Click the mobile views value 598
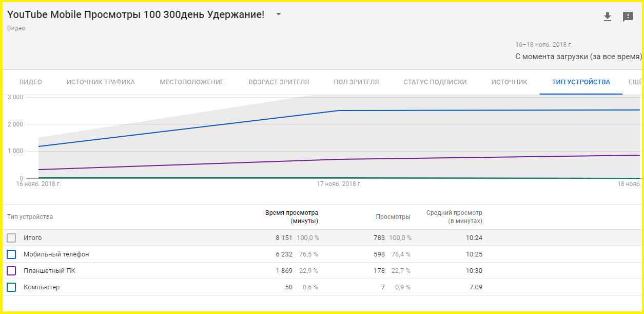 coord(379,254)
